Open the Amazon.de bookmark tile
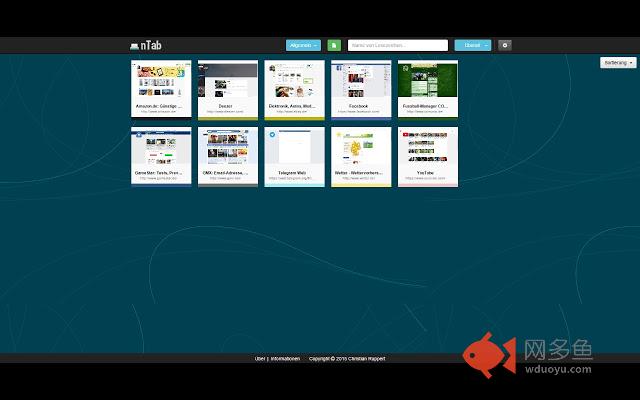 [161, 89]
